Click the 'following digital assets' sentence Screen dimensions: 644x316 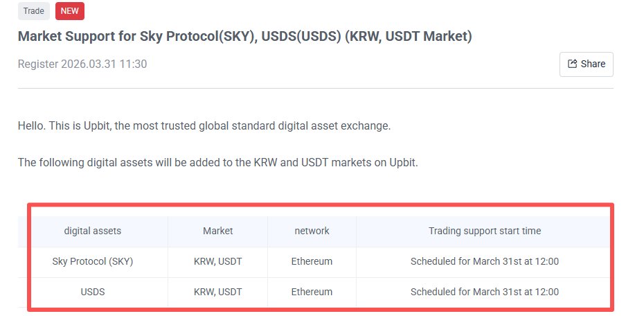pos(217,163)
